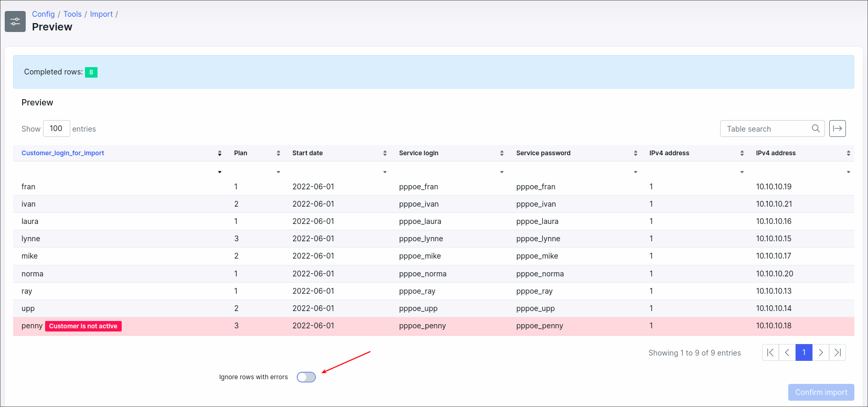Click IP address 10.10.10.18
This screenshot has height=407, width=868.
pos(774,326)
